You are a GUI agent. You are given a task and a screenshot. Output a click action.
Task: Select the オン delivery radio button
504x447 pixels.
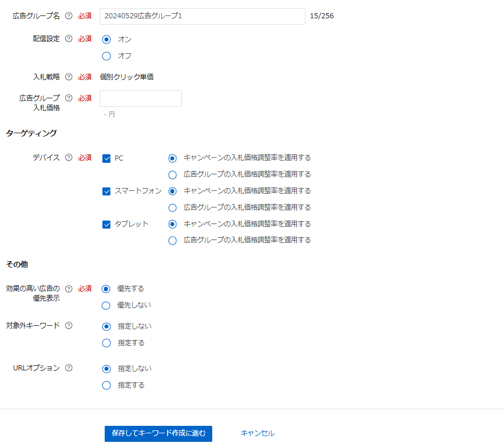106,39
